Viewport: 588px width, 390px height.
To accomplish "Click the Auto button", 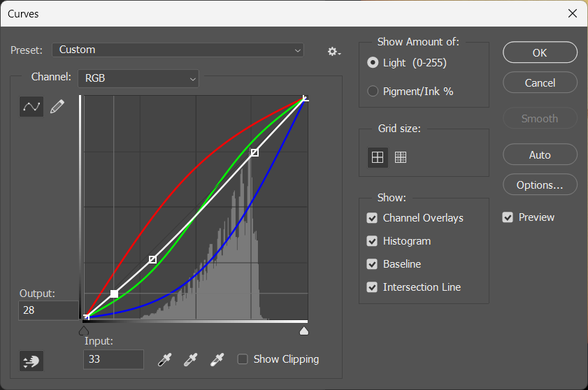I will (x=540, y=155).
